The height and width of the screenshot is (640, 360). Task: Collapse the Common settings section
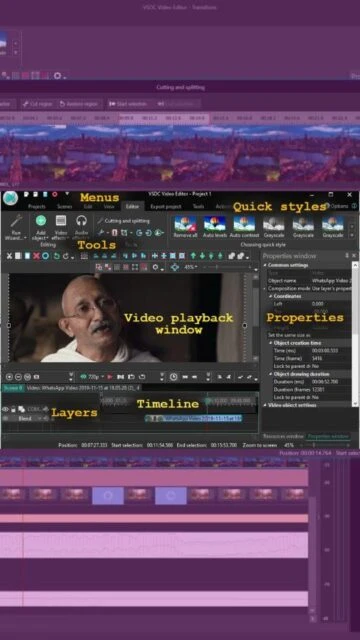[265, 265]
